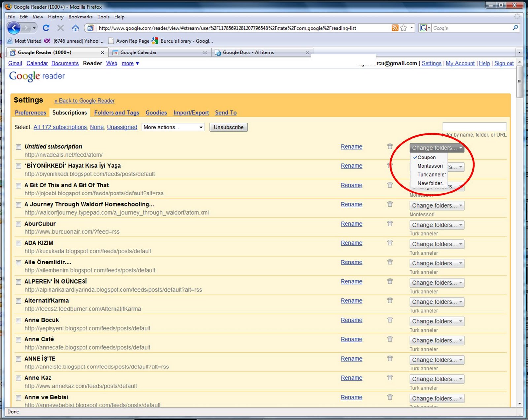Choose Montessori in the folder menu
528x420 pixels.
coord(430,166)
